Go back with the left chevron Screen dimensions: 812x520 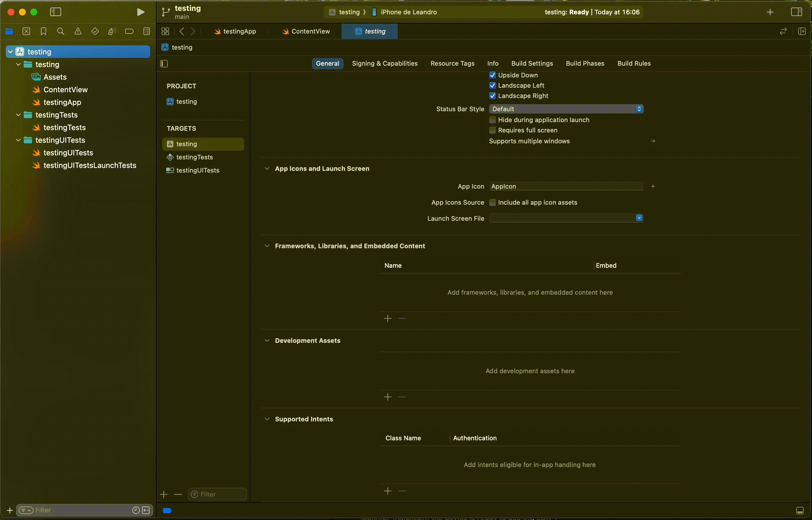click(x=182, y=32)
